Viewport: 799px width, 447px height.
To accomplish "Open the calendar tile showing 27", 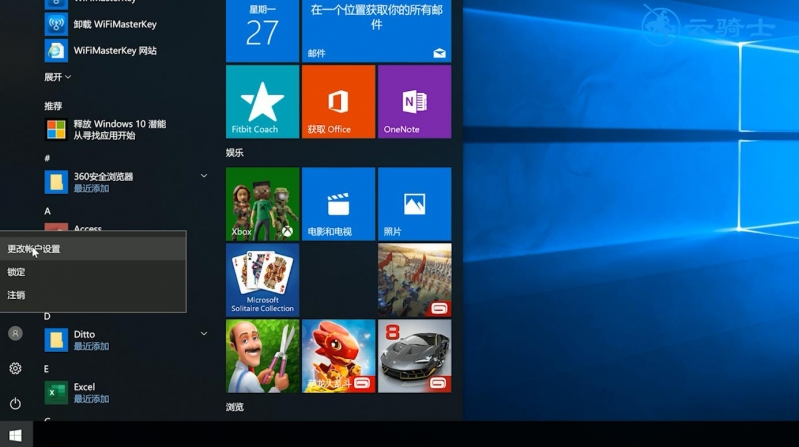I will pyautogui.click(x=262, y=31).
